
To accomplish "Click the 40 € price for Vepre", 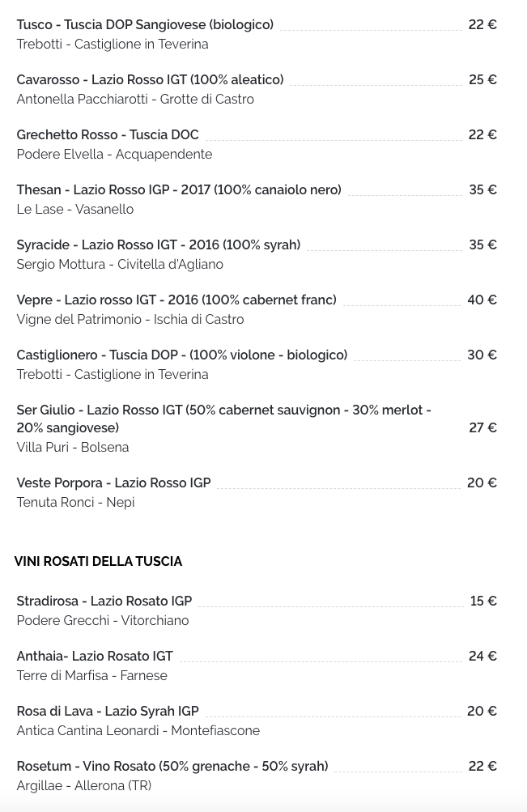I will click(x=482, y=300).
